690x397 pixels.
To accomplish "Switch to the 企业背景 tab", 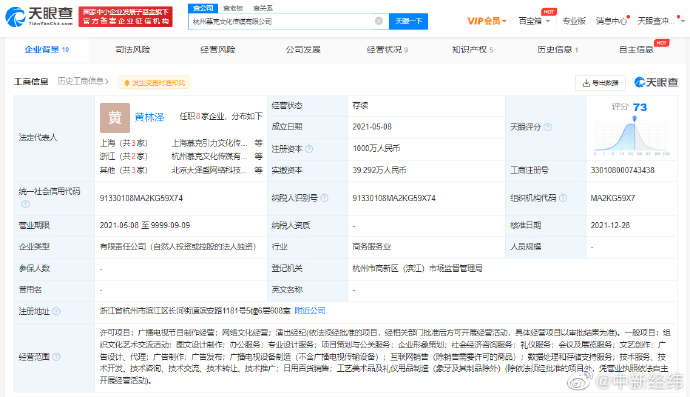I will tap(47, 50).
